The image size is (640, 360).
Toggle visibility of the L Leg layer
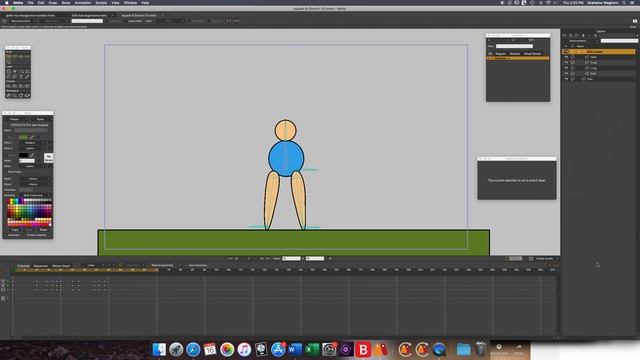tap(566, 68)
